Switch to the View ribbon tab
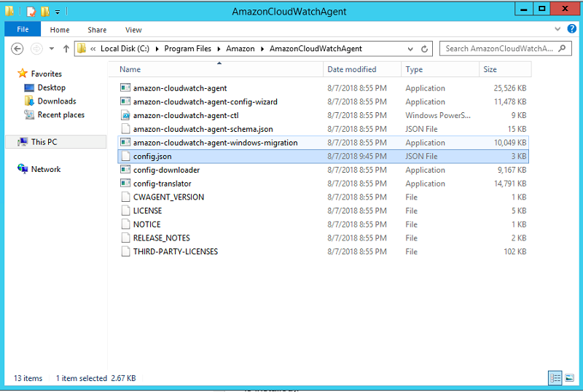 (133, 30)
